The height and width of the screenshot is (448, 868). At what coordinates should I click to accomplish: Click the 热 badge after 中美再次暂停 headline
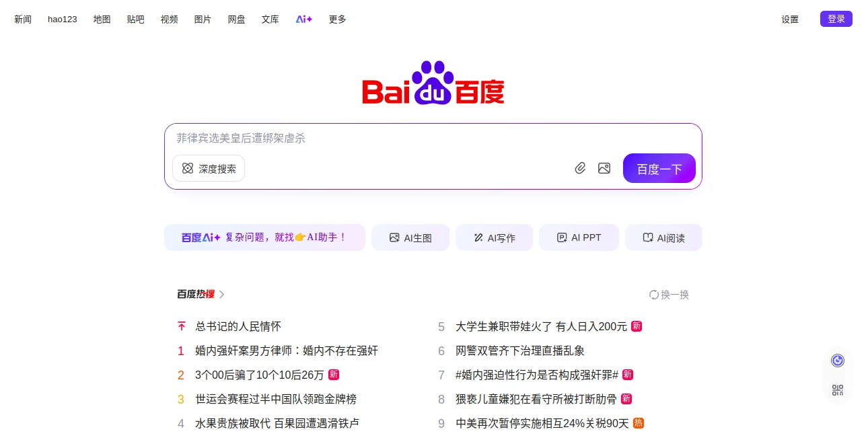[639, 423]
